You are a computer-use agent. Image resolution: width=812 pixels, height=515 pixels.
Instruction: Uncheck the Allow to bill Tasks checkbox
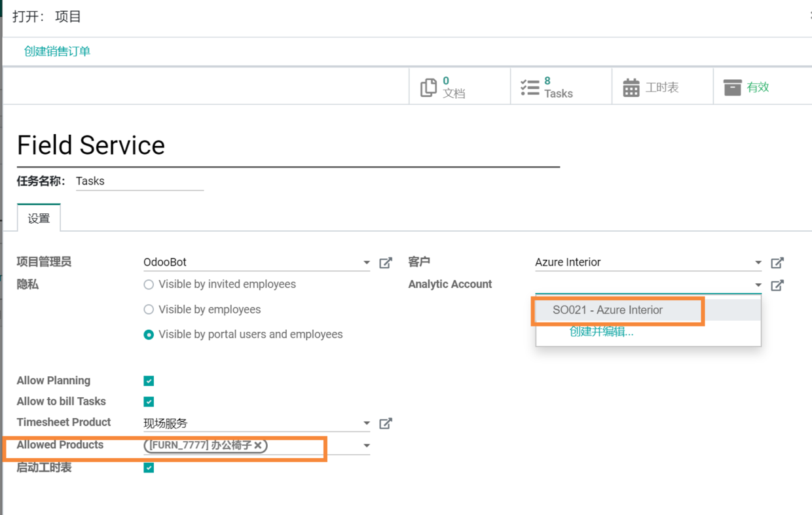coord(149,402)
